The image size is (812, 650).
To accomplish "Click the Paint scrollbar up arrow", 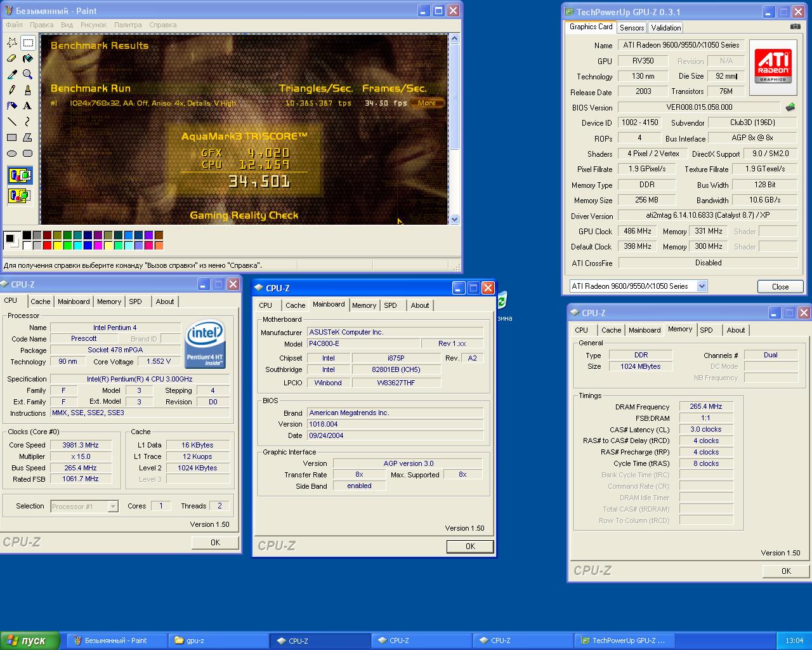I will pos(454,39).
